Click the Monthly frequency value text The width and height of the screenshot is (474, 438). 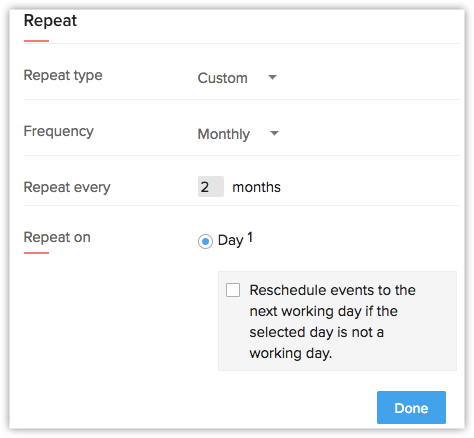tap(224, 134)
